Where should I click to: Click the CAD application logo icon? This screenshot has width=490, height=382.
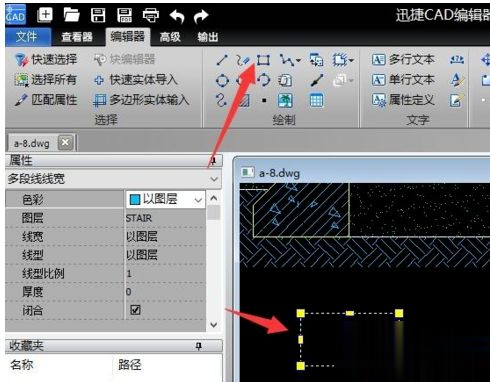point(15,15)
